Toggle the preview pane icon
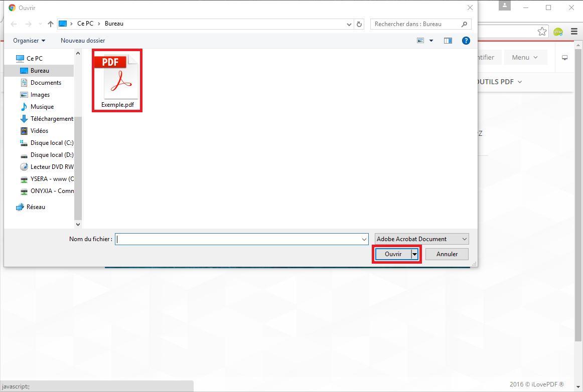Viewport: 583px width, 392px height. [448, 41]
